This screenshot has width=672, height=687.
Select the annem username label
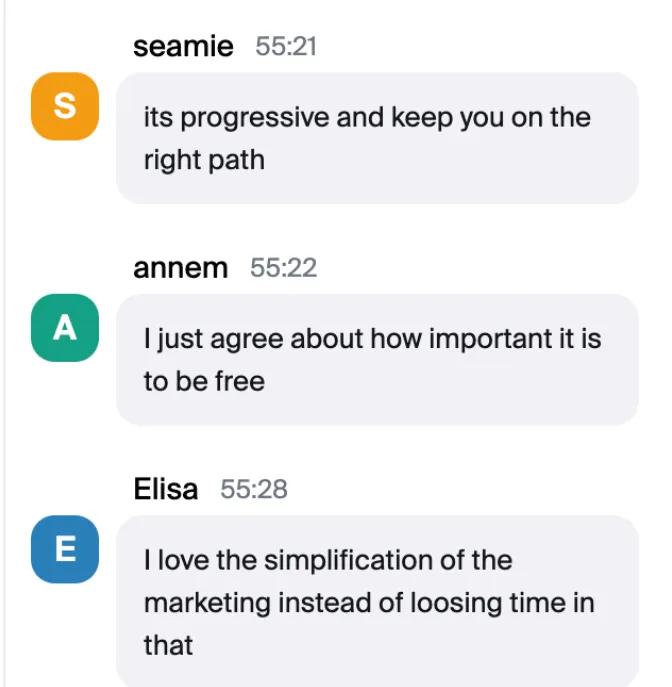[x=180, y=268]
